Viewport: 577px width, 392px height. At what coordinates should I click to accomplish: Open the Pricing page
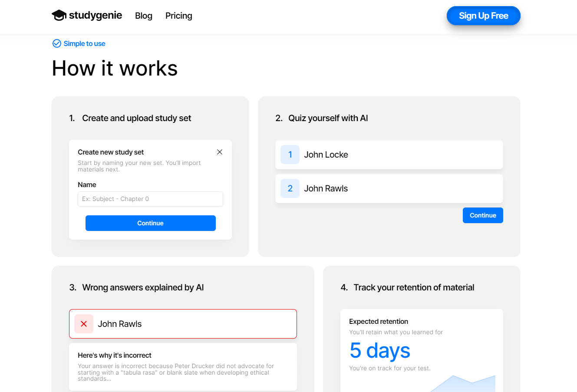178,16
